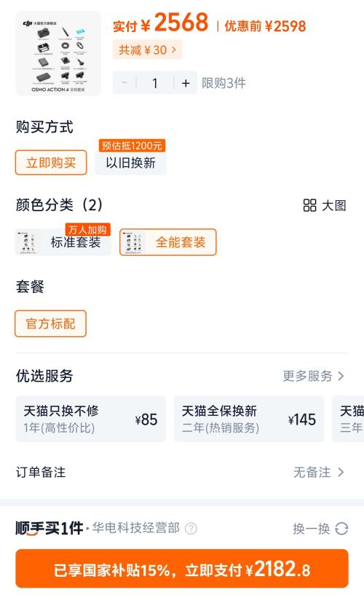Choose the 全能套装 color variant
This screenshot has width=364, height=603.
click(168, 243)
